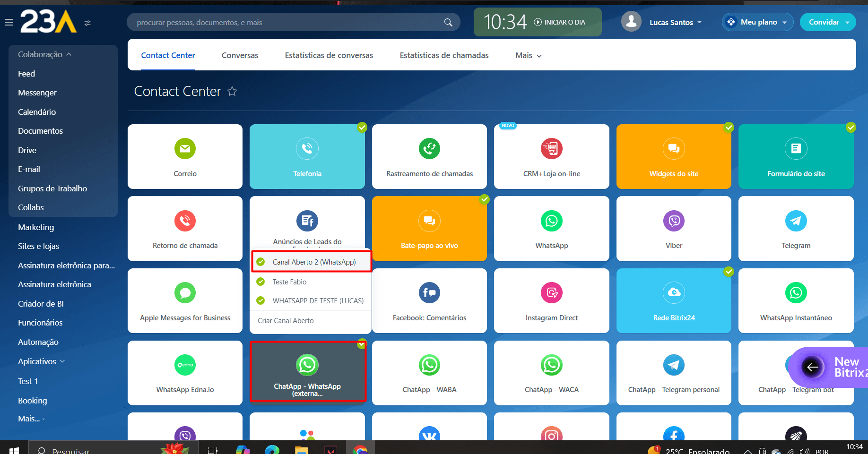Toggle the Teste Fabio channel check mark
This screenshot has height=454, width=868.
click(260, 282)
